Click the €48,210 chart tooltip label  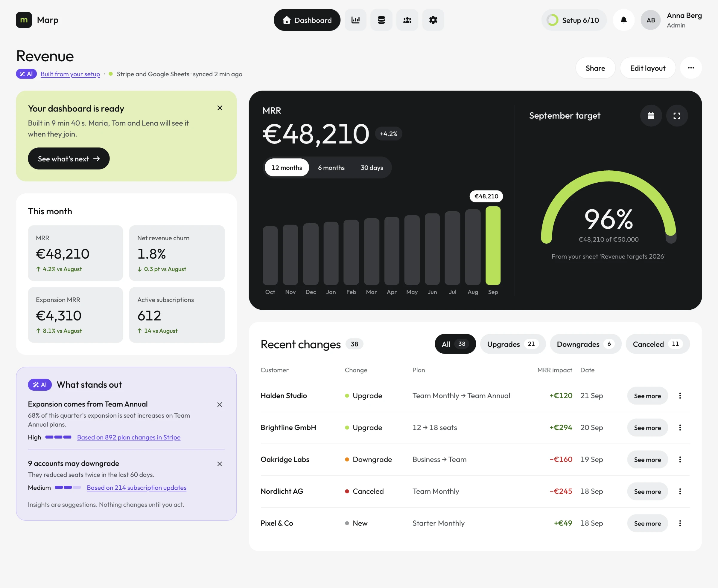[486, 196]
